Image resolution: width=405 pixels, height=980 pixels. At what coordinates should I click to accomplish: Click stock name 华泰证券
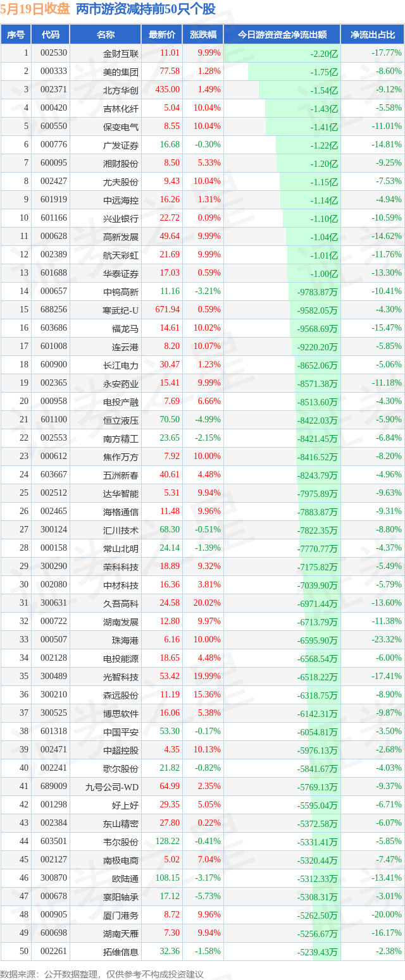(x=121, y=273)
